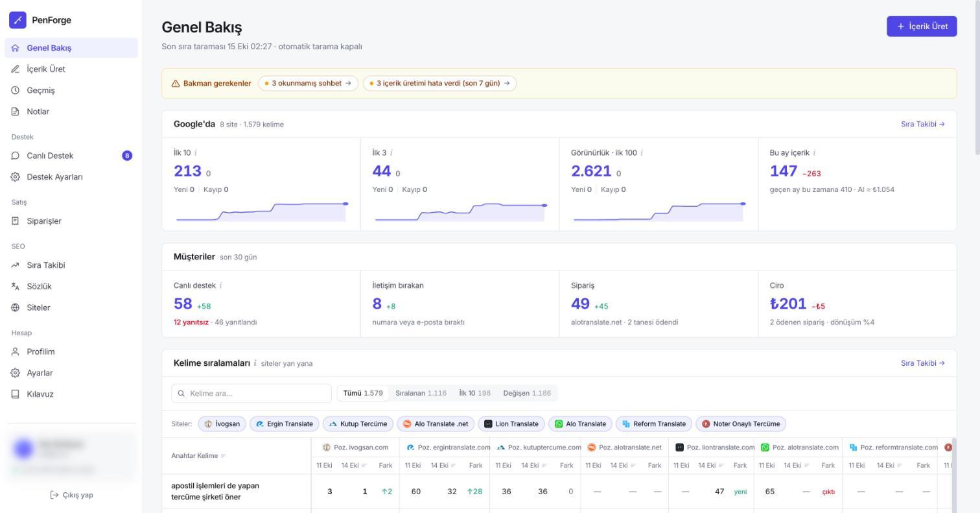Go to the Geçmiş page

click(71, 91)
